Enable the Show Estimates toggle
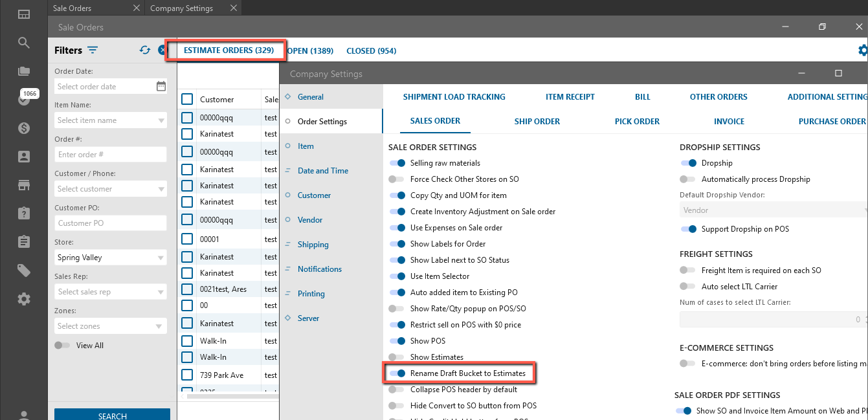 coord(396,357)
